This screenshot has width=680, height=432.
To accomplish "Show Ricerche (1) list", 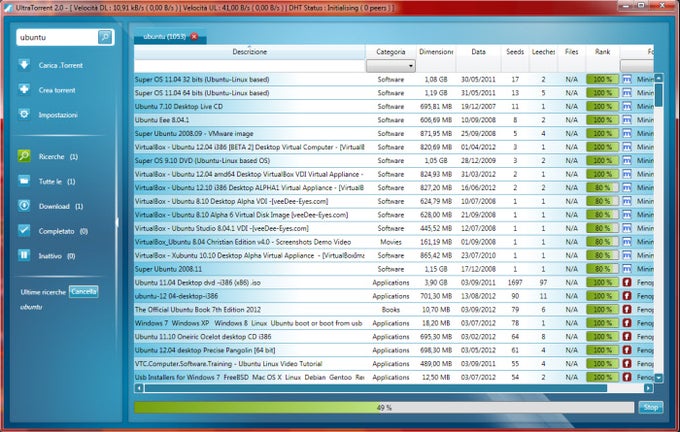I will pos(58,157).
